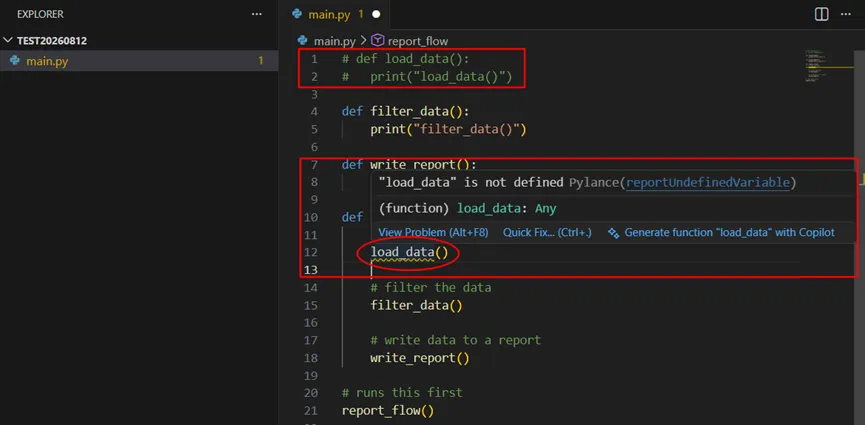Image resolution: width=865 pixels, height=425 pixels.
Task: Click line number 21 in the gutter
Action: point(311,411)
